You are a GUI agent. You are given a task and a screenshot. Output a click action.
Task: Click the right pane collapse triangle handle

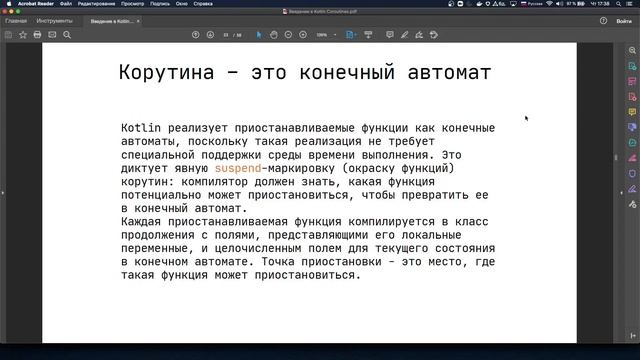click(x=622, y=193)
